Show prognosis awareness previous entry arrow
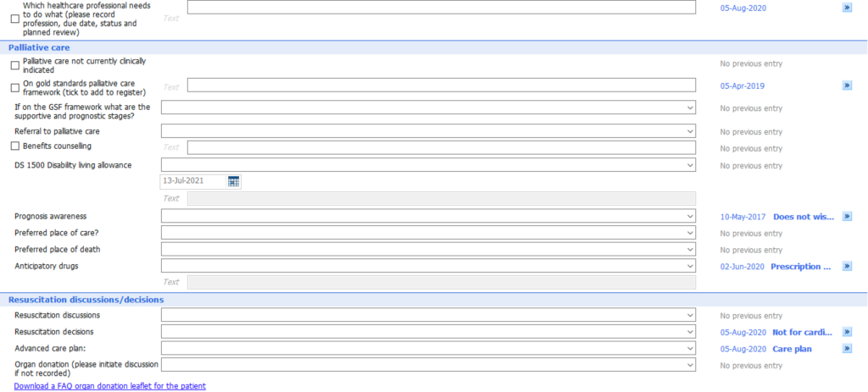Image resolution: width=868 pixels, height=392 pixels. [x=847, y=216]
